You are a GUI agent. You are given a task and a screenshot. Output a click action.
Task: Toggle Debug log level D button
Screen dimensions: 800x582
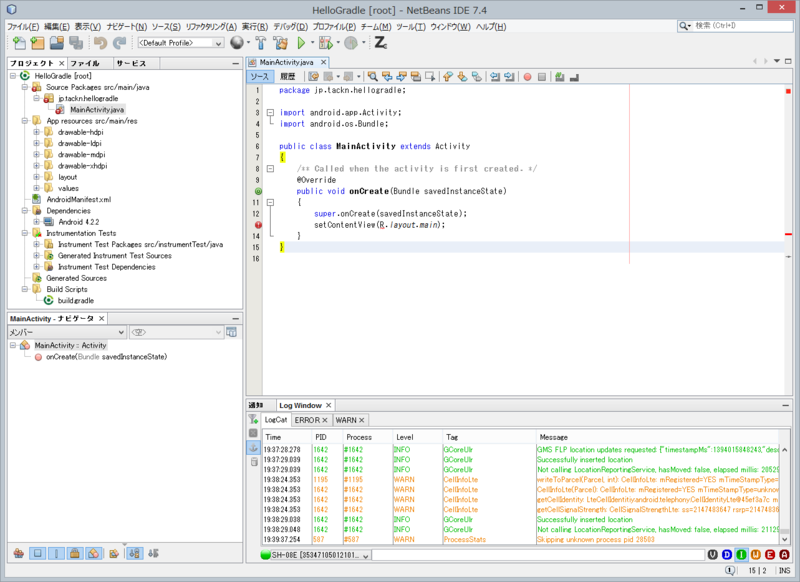click(727, 554)
